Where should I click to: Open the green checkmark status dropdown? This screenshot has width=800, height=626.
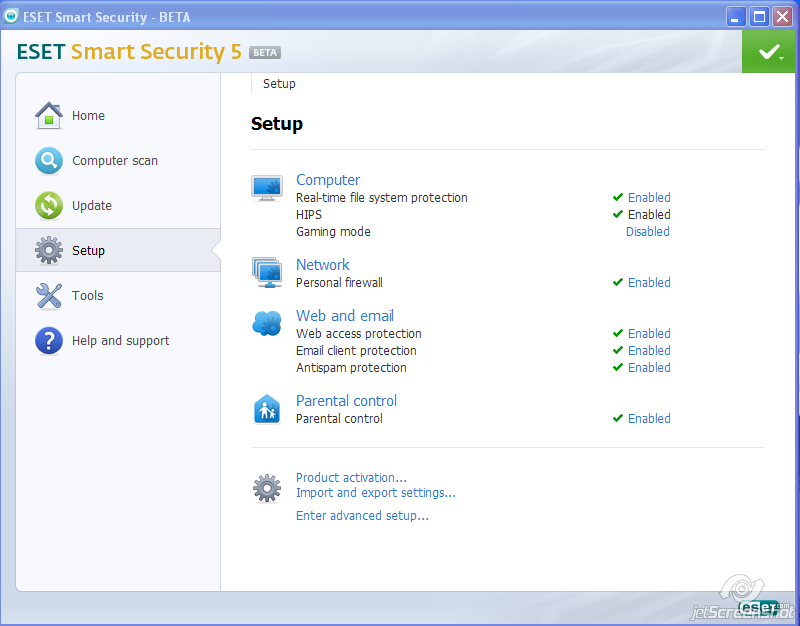(769, 52)
